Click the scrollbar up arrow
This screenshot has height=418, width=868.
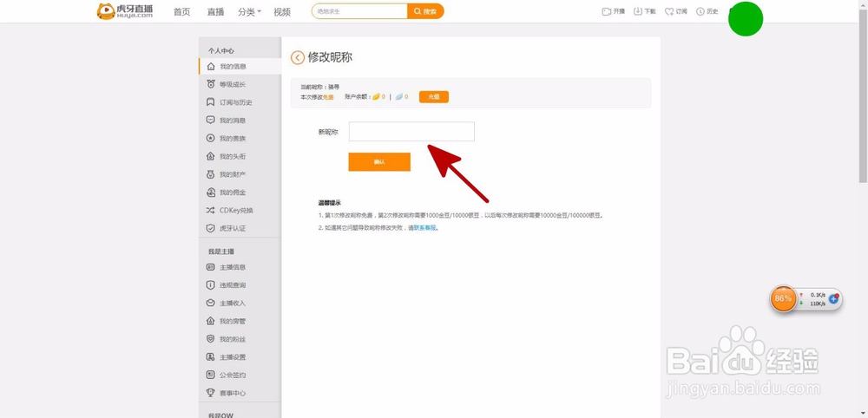pyautogui.click(x=863, y=3)
